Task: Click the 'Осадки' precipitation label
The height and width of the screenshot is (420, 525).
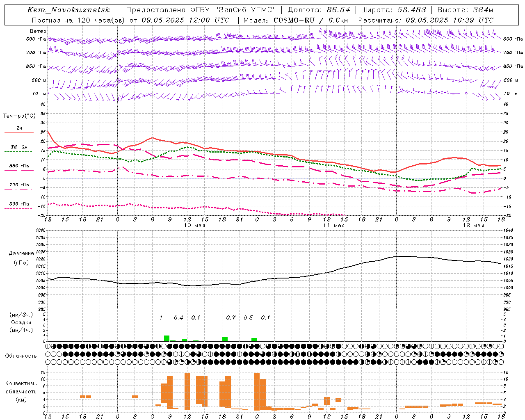Action: pos(21,322)
